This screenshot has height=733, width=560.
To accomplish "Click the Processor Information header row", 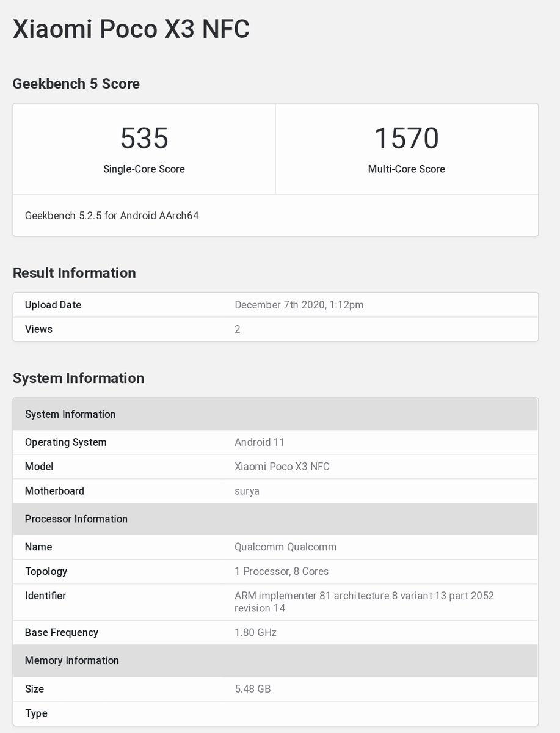I will (275, 519).
